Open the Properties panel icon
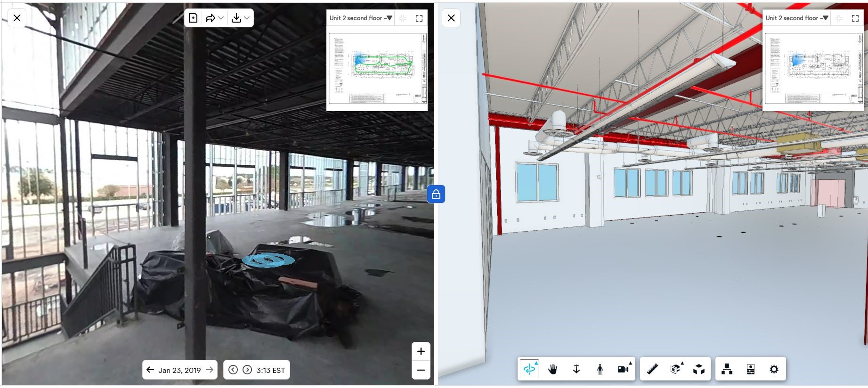 750,370
